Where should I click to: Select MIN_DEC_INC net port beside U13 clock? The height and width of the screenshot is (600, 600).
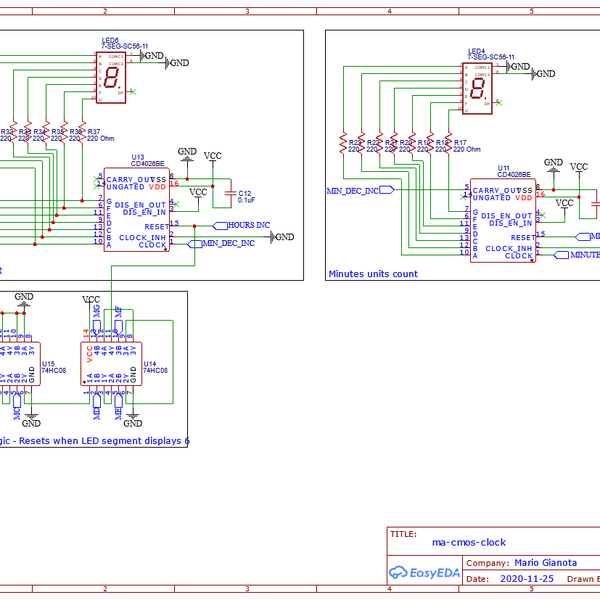point(222,243)
